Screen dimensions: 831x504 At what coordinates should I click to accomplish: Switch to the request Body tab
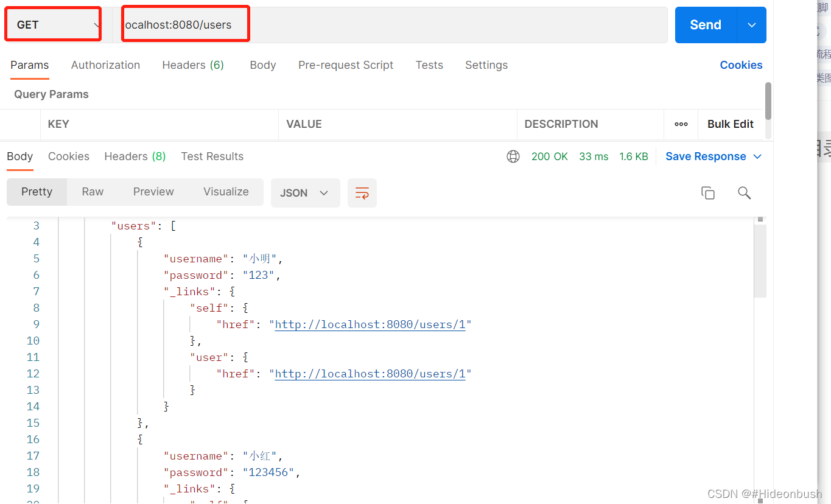pos(263,65)
